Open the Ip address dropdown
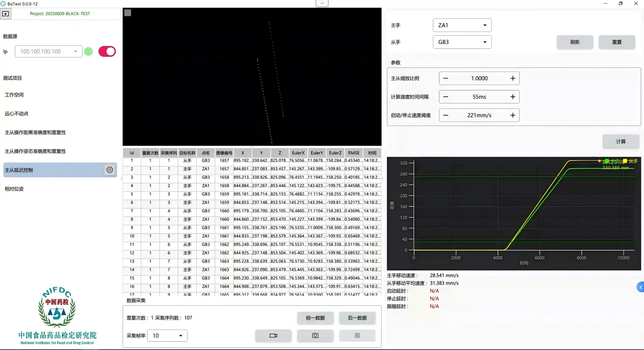This screenshot has width=644, height=350. coord(49,51)
